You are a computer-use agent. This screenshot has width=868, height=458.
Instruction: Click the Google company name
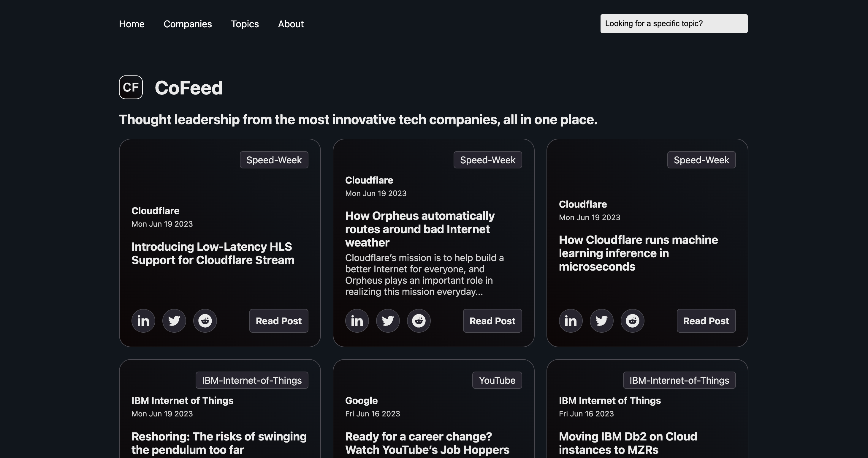tap(361, 401)
